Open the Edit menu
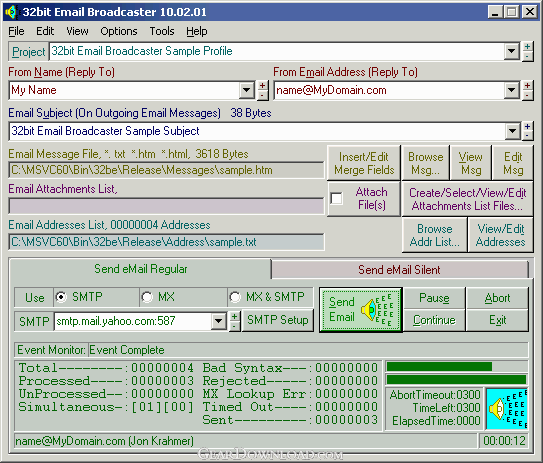 [x=45, y=32]
